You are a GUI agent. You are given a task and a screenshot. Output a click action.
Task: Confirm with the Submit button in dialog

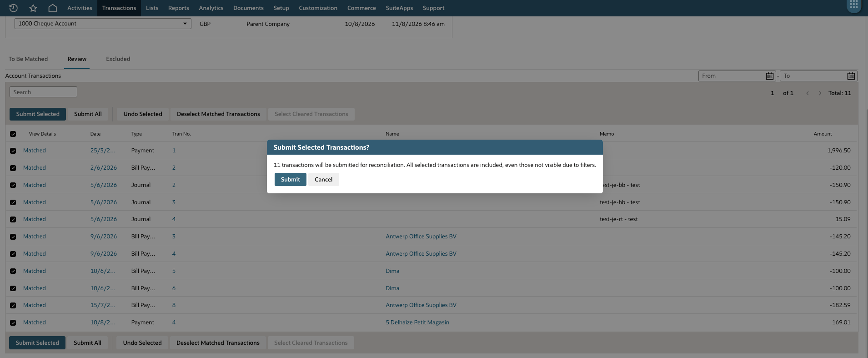tap(290, 180)
